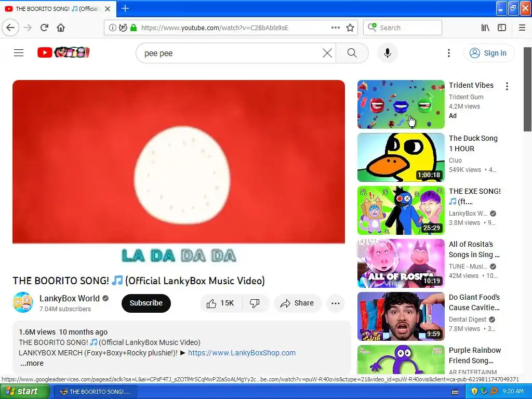
Task: Click Do Giant Food's Cause Cavities title
Action: coord(474,302)
